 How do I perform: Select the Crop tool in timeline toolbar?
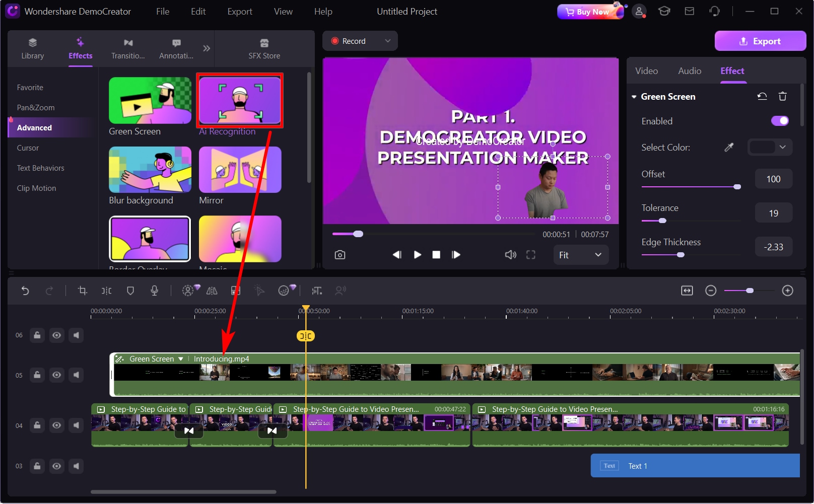click(x=83, y=291)
